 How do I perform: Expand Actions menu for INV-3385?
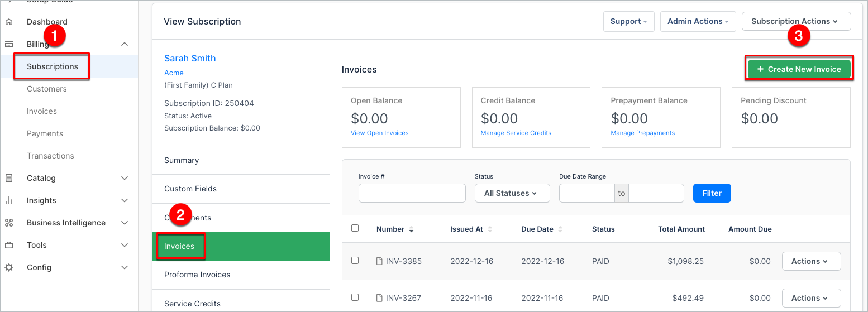[x=811, y=261]
